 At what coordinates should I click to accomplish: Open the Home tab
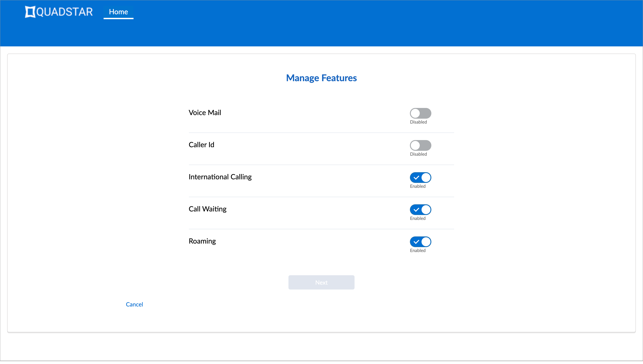pyautogui.click(x=118, y=12)
